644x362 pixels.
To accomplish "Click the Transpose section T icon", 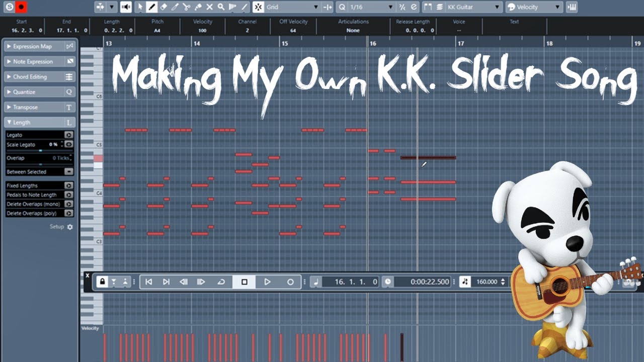I will coord(69,107).
